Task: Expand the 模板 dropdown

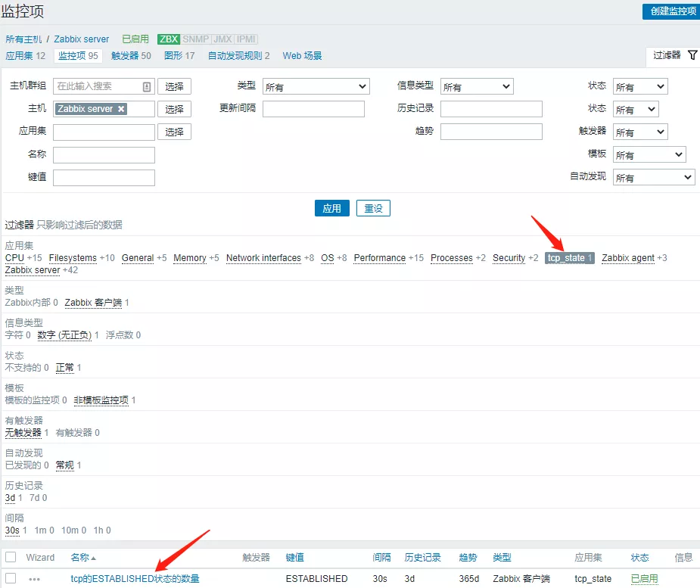Action: [x=649, y=155]
